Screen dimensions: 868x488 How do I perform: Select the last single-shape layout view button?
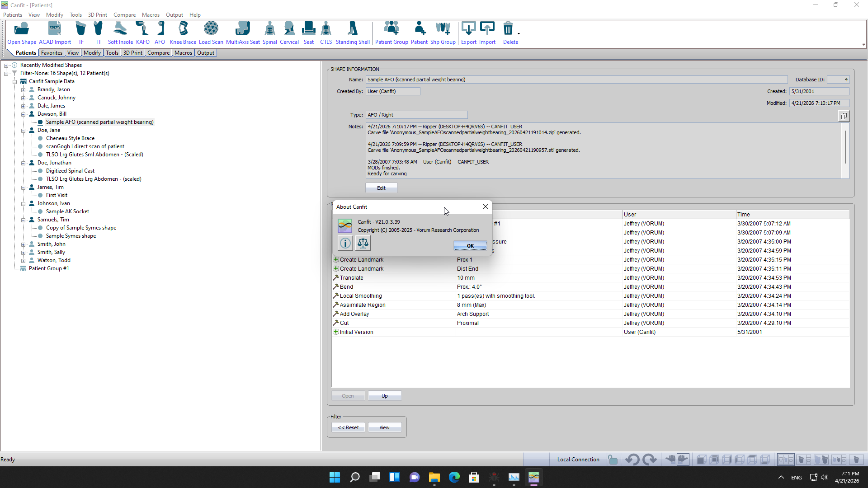pos(856,460)
